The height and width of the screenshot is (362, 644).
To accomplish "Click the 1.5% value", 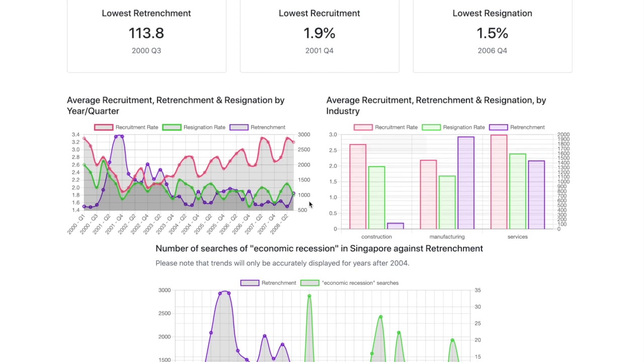I will 493,33.
